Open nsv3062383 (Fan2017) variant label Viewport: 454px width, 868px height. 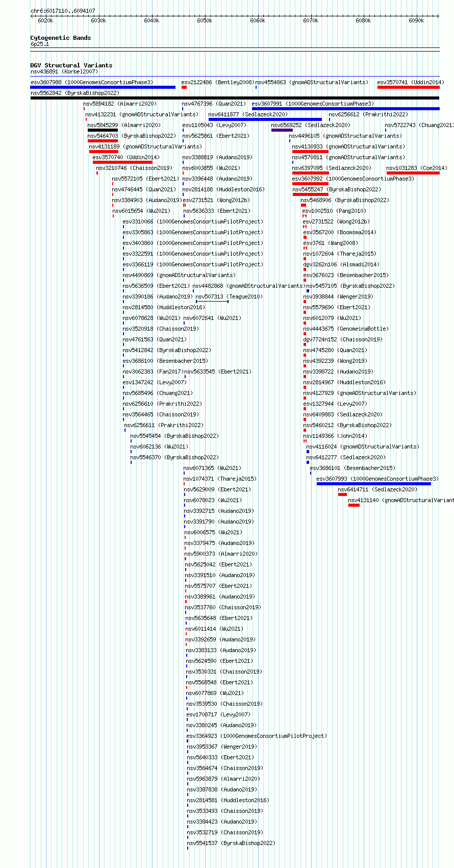[153, 371]
